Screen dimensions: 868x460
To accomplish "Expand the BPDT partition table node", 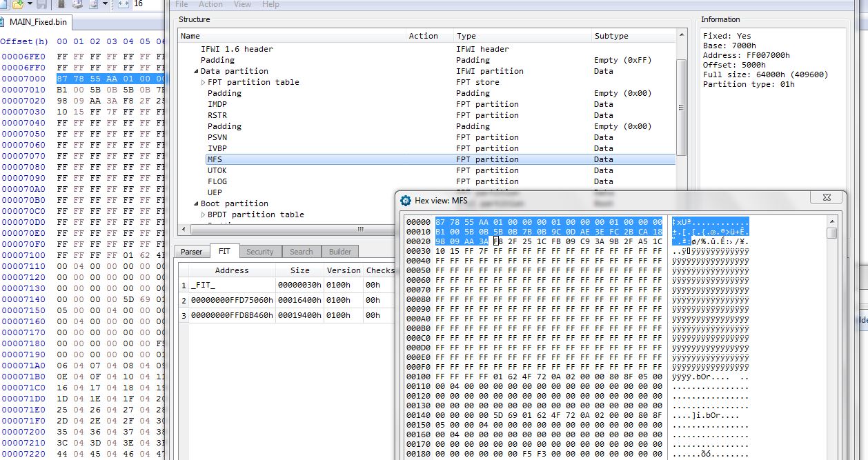I will (204, 214).
